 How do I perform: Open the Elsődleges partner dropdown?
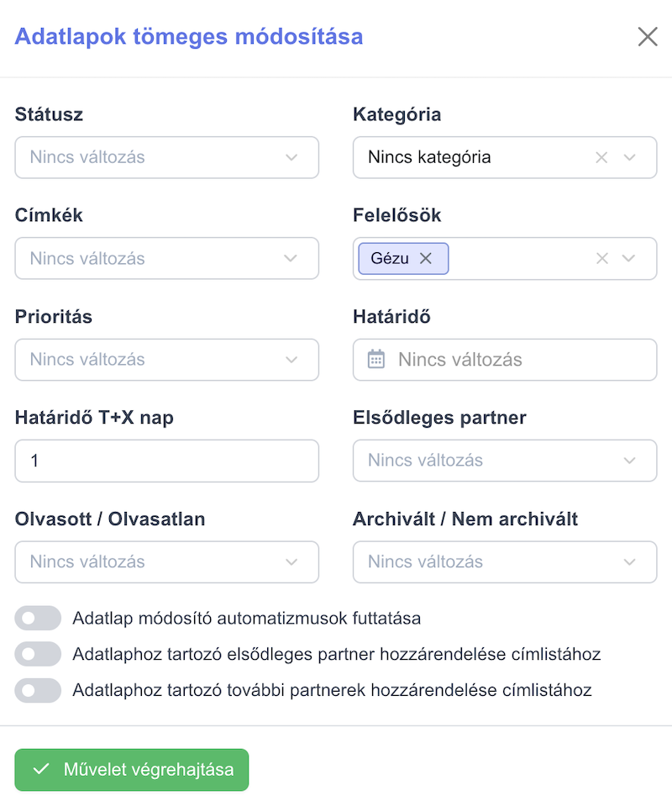pos(505,461)
